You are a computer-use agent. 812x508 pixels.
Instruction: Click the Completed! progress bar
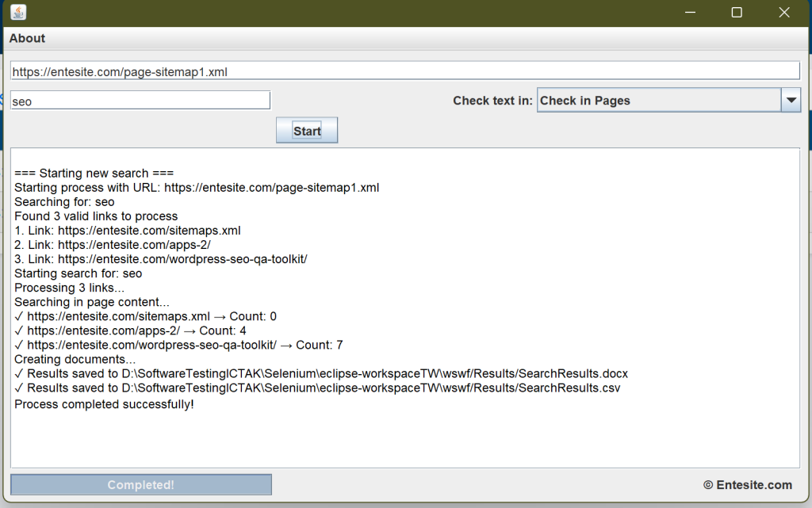pyautogui.click(x=141, y=485)
